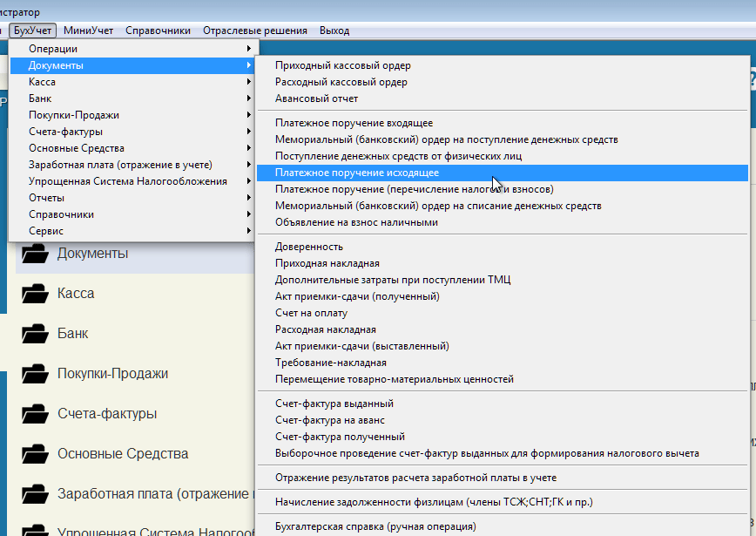
Task: Open Платежное поручение исходящее
Action: 503,173
